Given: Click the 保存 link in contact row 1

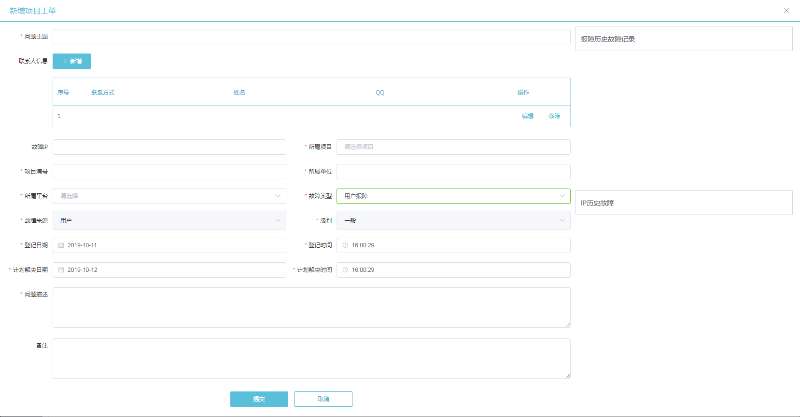Looking at the screenshot, I should pyautogui.click(x=554, y=116).
